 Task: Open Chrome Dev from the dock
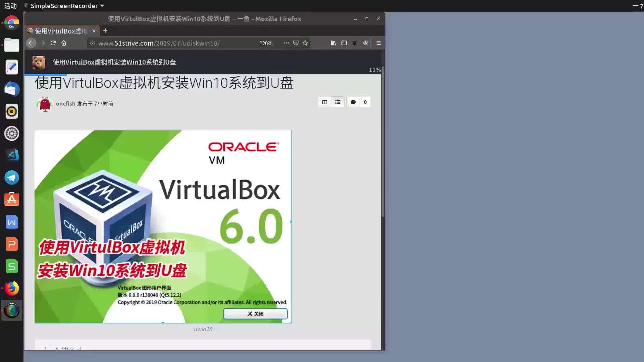(x=12, y=22)
